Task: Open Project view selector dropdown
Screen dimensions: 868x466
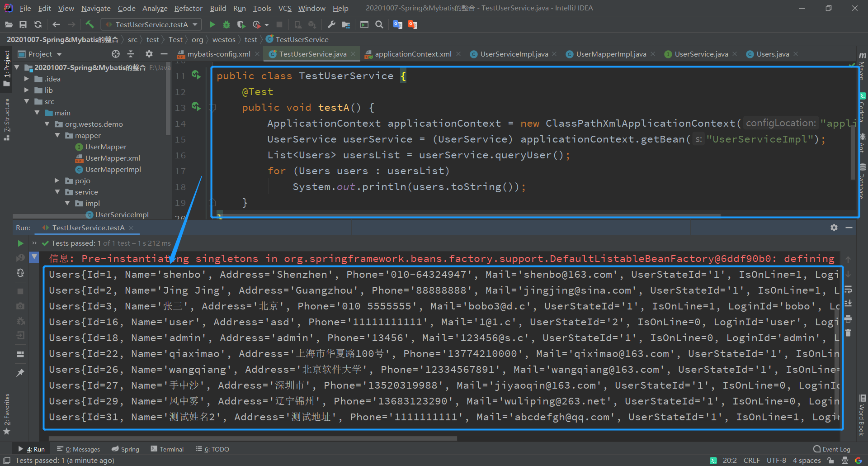Action: (40, 54)
